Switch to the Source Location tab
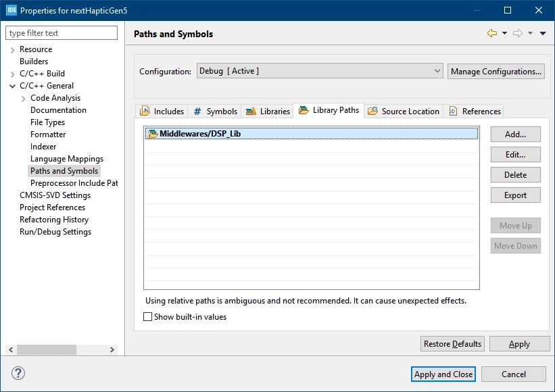The image size is (555, 392). (x=403, y=112)
